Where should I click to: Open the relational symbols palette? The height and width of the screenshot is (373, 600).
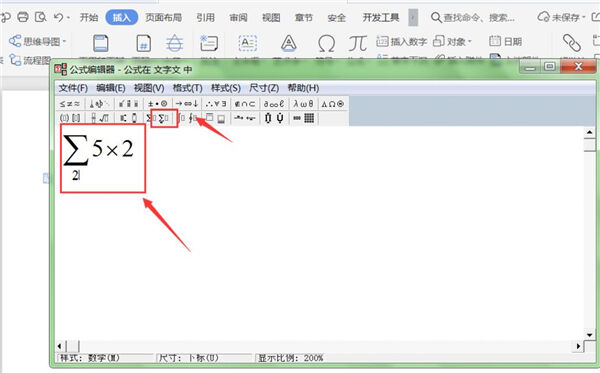[x=70, y=104]
